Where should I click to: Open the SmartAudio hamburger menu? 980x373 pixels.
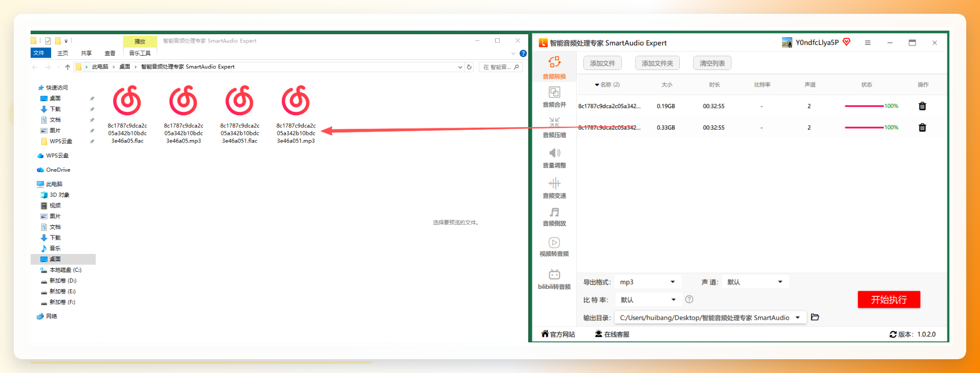tap(868, 43)
